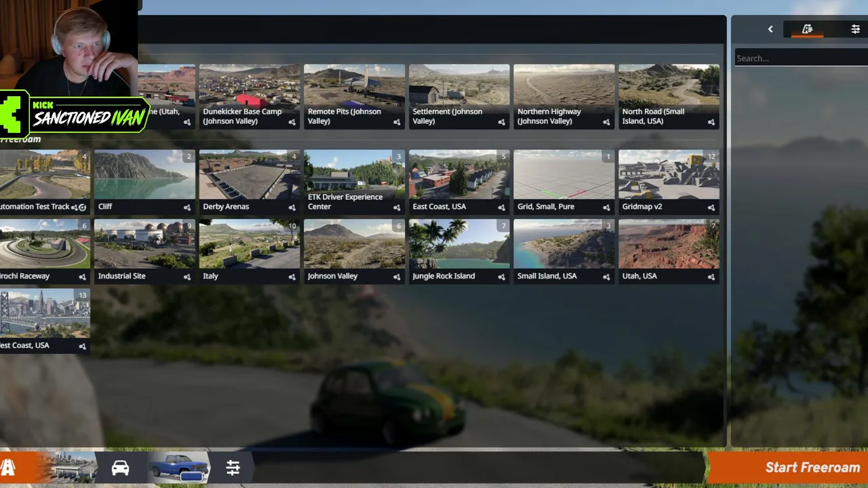Select the Northern Highway preview image
The width and height of the screenshot is (868, 488).
(x=564, y=85)
